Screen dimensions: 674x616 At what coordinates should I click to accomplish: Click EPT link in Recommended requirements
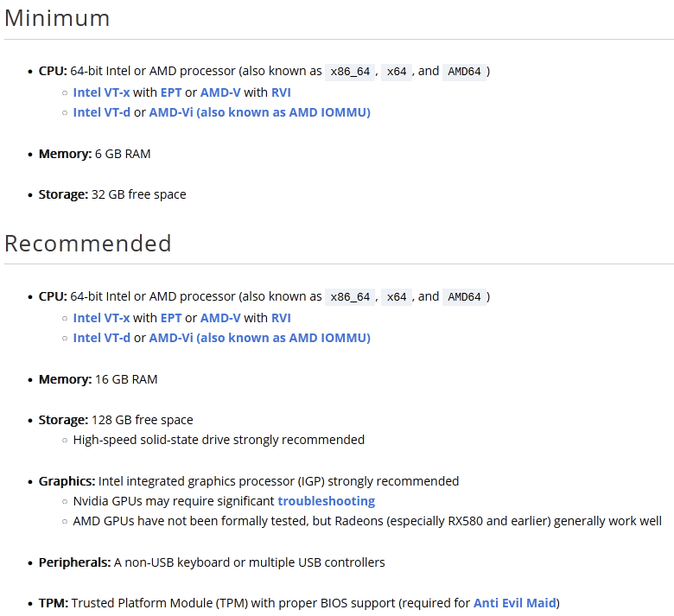point(171,318)
